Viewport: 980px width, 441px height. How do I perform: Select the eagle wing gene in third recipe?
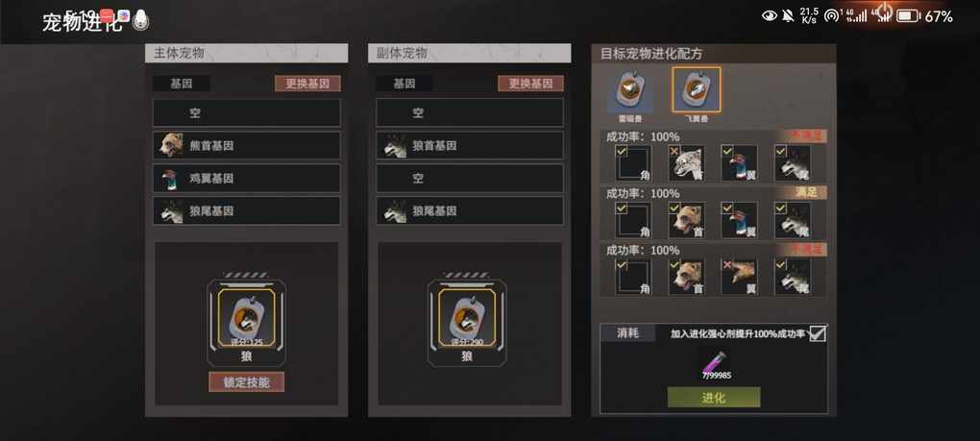(740, 276)
